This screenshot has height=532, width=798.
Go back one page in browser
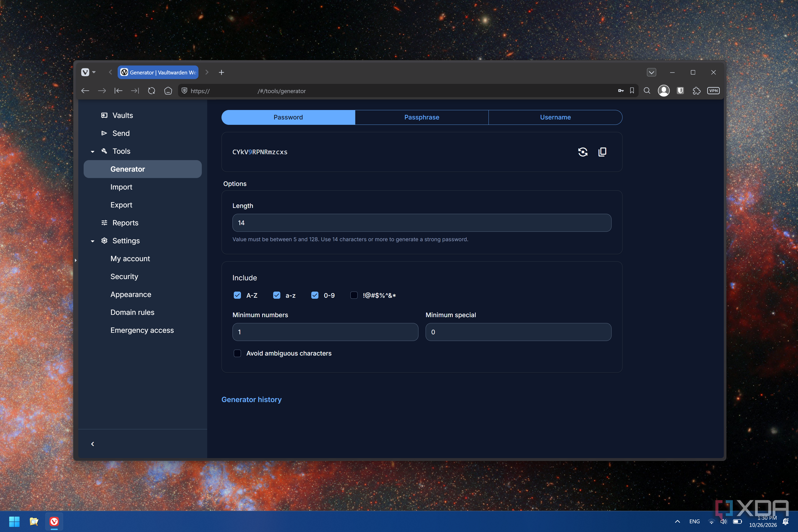click(85, 91)
